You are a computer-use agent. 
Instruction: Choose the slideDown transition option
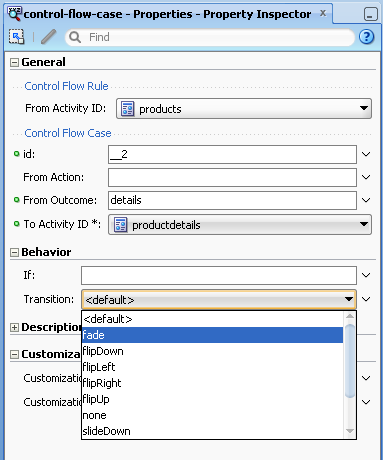tap(212, 431)
